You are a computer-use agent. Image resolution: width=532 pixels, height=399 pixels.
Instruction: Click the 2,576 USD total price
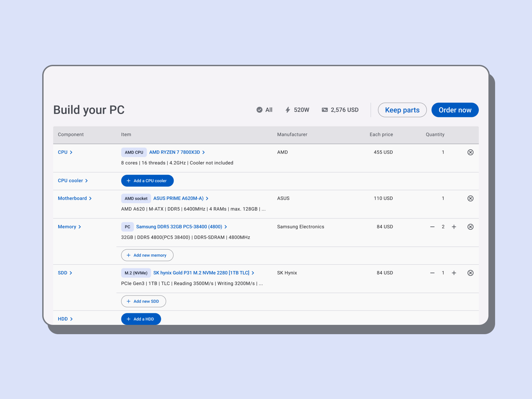[x=340, y=110]
